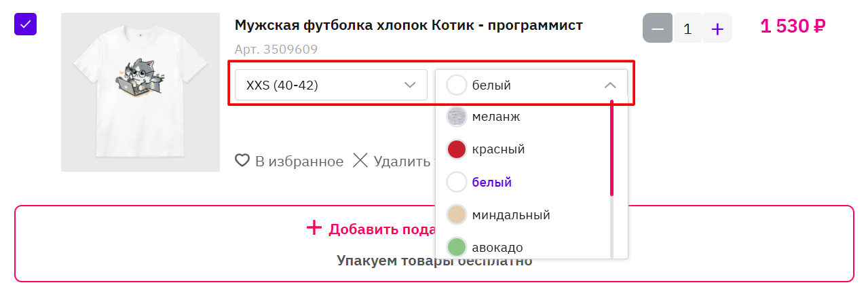868x302 pixels.
Task: Increase quantity with plus button
Action: pos(717,29)
